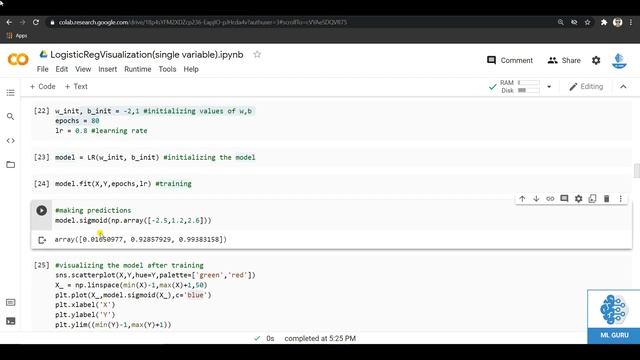This screenshot has height=360, width=640.
Task: Open more cell actions menu
Action: (620, 199)
